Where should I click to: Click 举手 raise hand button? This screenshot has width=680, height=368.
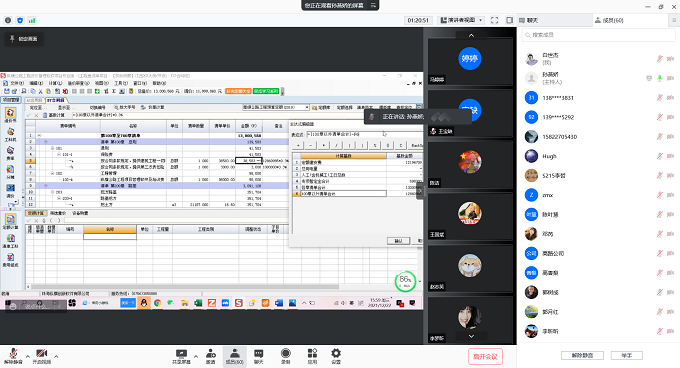(627, 355)
